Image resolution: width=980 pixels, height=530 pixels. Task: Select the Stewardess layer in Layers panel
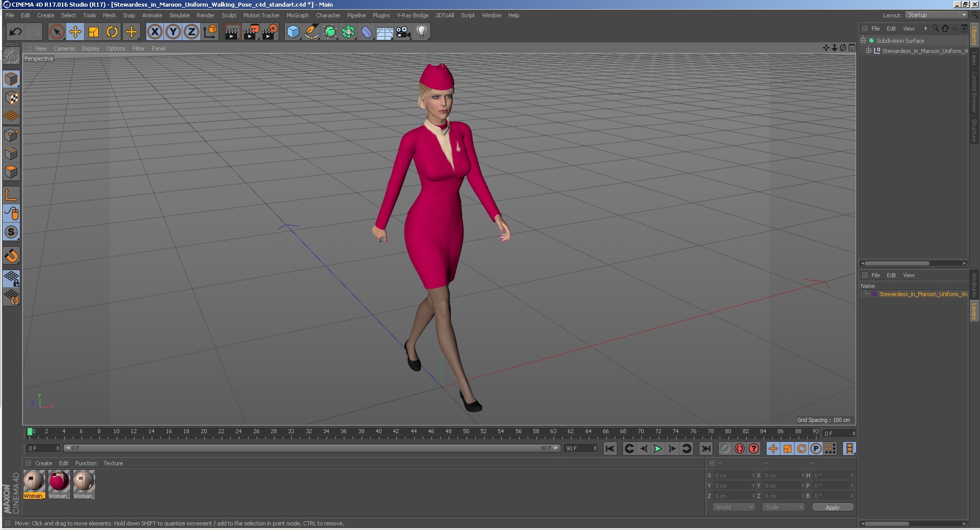(x=922, y=294)
